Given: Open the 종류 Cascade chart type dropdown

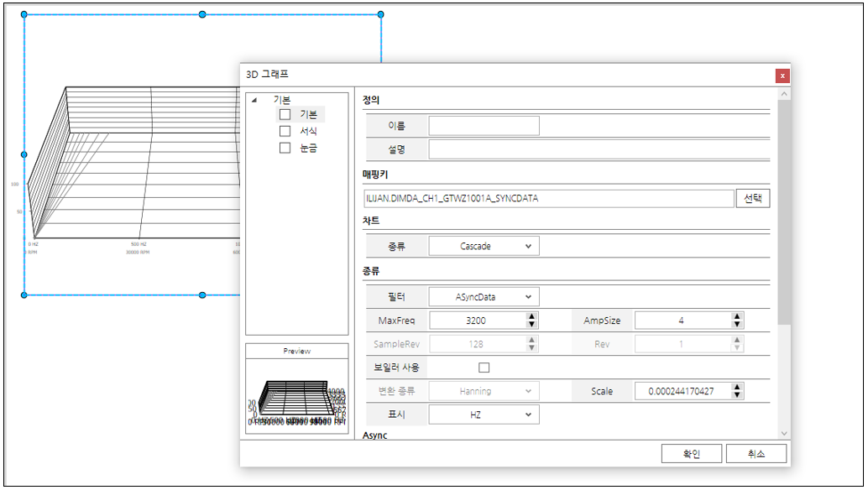Looking at the screenshot, I should tap(484, 246).
